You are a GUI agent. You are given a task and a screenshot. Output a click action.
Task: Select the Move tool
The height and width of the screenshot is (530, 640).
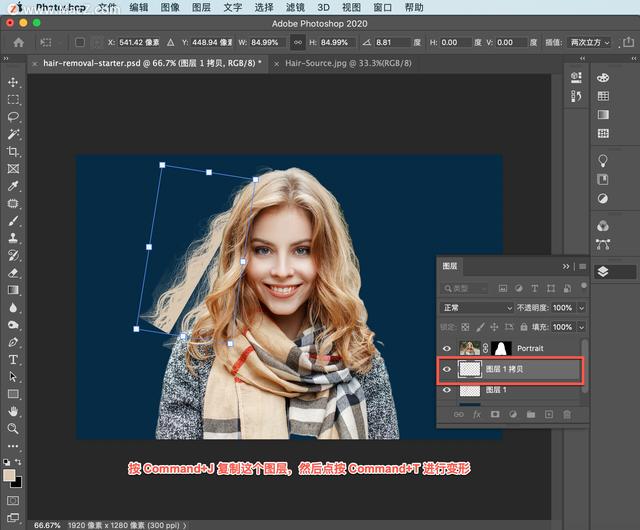pos(13,82)
